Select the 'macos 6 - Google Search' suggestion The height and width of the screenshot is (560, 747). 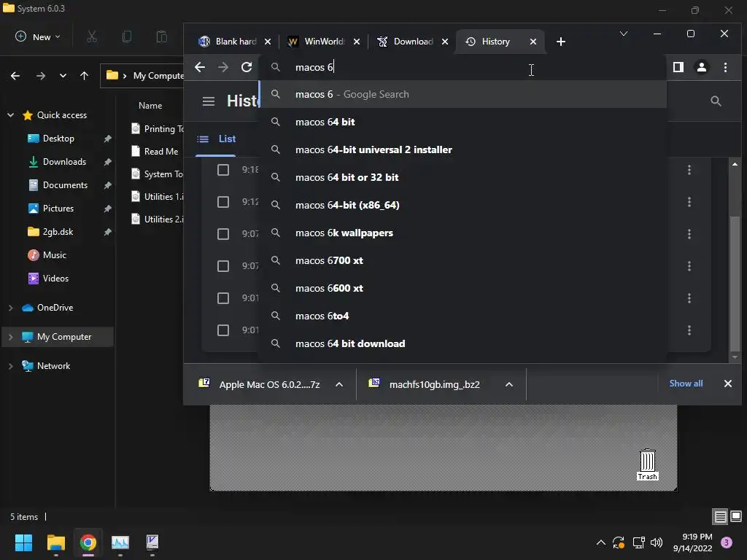pos(462,94)
